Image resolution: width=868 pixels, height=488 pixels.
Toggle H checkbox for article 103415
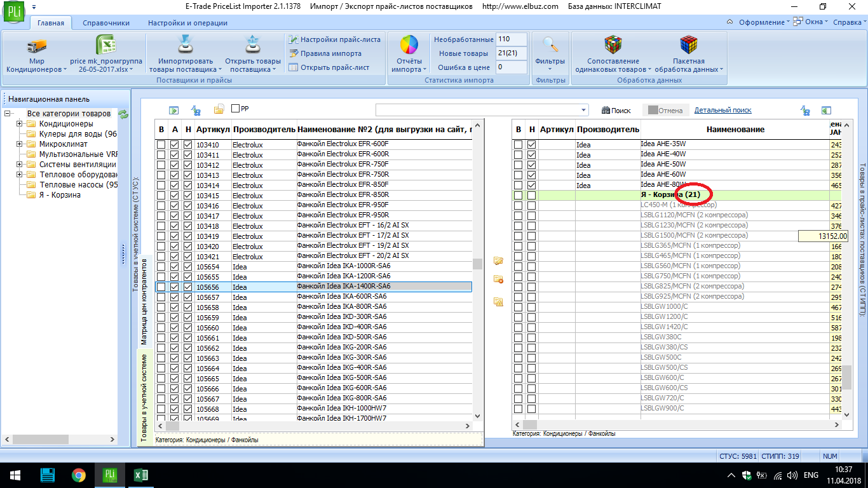[x=188, y=196]
